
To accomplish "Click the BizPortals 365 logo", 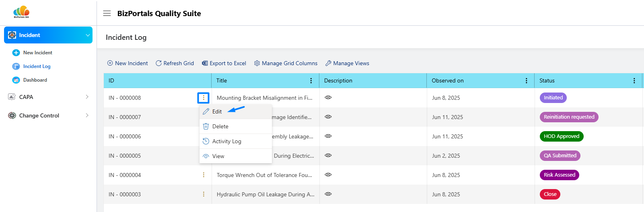I will coord(21,12).
